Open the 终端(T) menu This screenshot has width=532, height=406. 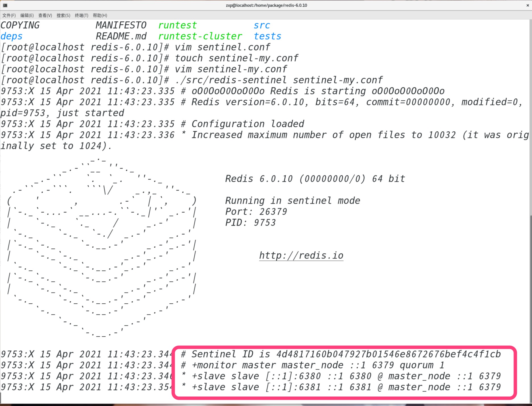[x=82, y=15]
